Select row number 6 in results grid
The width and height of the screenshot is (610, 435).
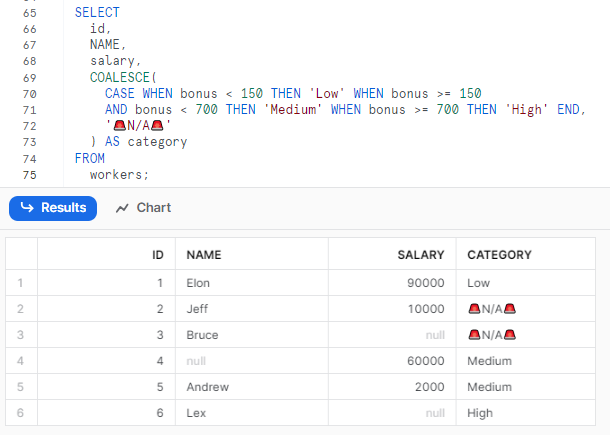tap(20, 413)
